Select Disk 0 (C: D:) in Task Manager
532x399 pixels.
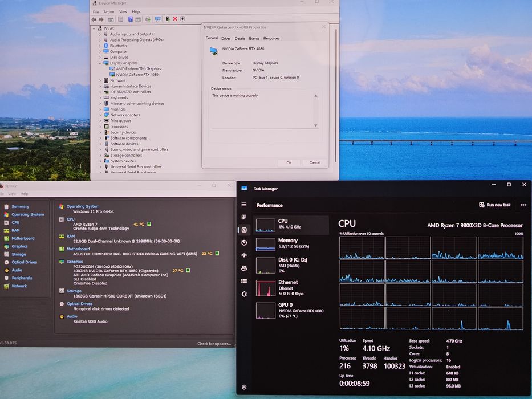(x=291, y=265)
